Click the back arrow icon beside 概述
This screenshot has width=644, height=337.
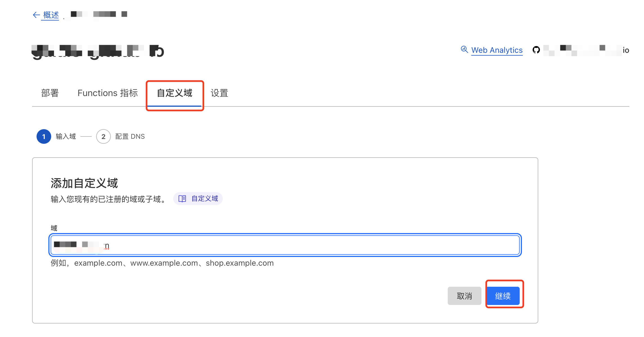coord(36,15)
